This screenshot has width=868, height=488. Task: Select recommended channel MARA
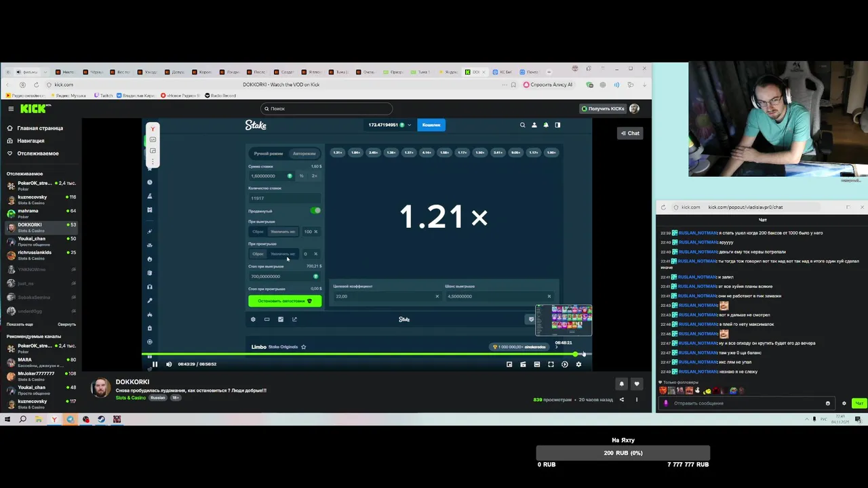[x=41, y=362]
